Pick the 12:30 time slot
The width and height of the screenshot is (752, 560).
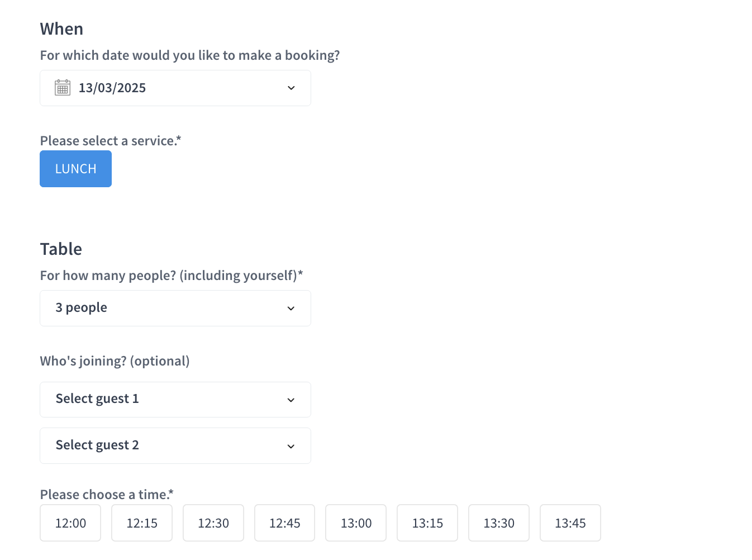pos(213,523)
